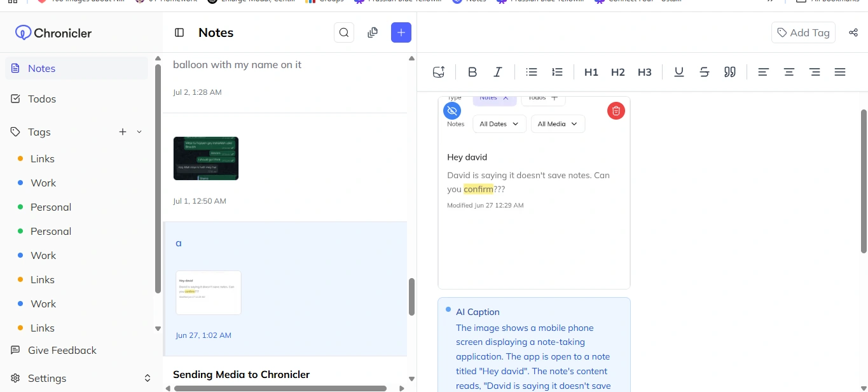Create a new note with blue plus button
The width and height of the screenshot is (868, 392).
point(401,32)
